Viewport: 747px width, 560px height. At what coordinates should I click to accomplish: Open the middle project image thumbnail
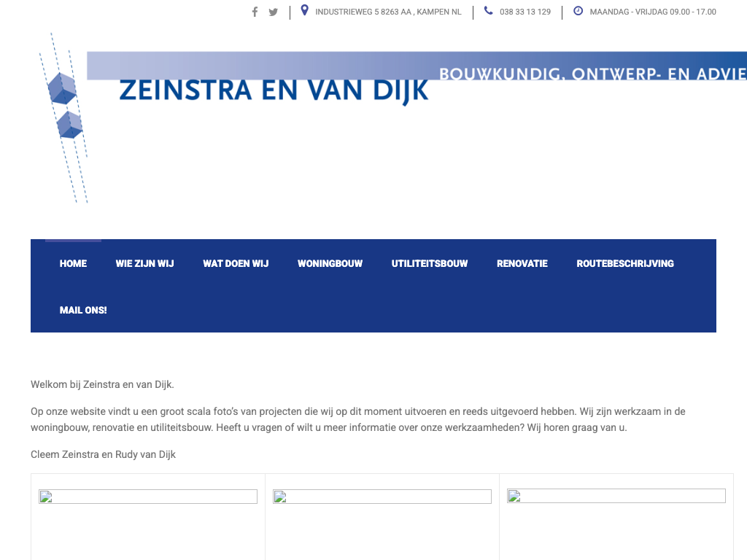[382, 497]
